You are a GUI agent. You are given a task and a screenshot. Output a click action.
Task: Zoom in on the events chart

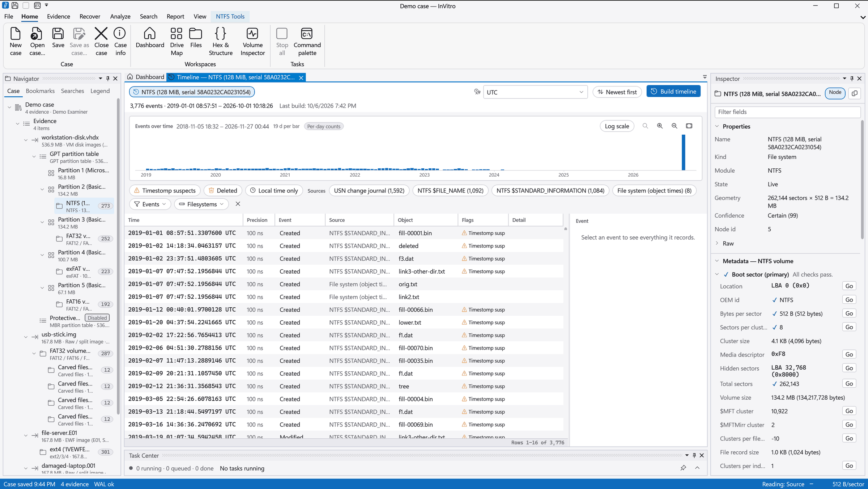click(660, 126)
